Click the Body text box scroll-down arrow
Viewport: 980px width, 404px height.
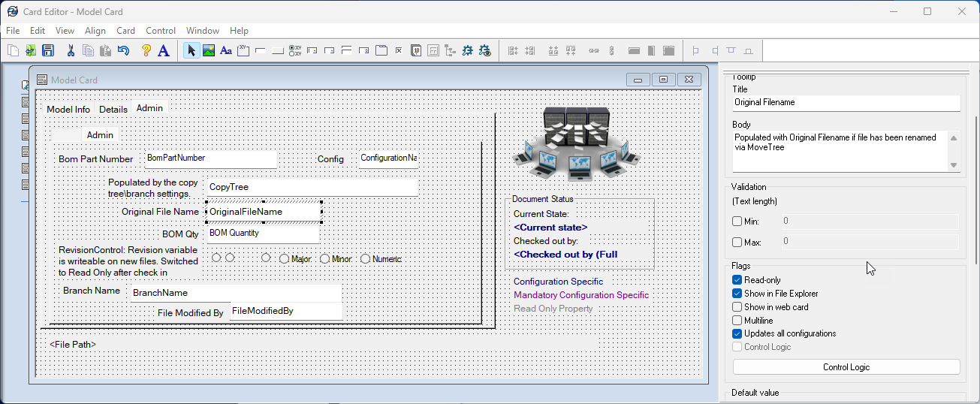tap(954, 165)
